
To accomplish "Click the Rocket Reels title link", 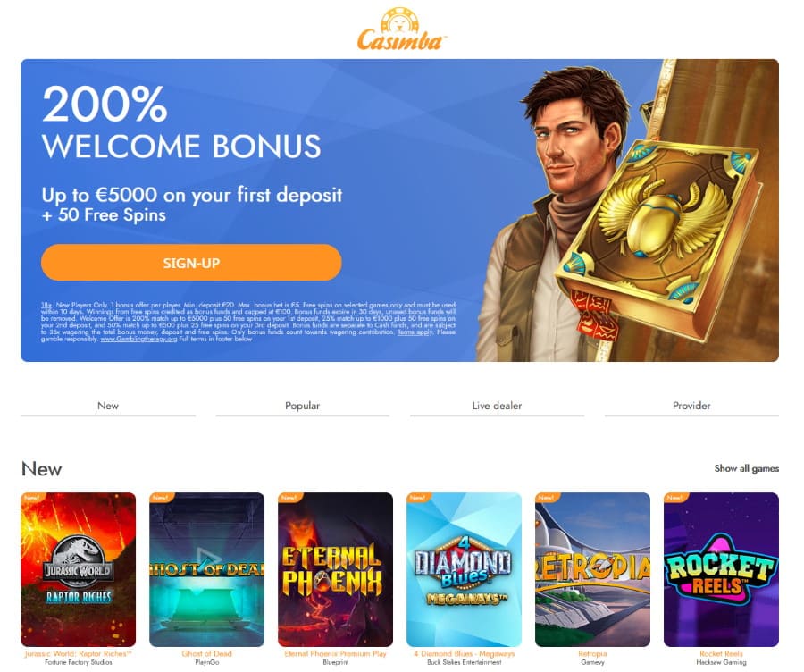I will (721, 653).
